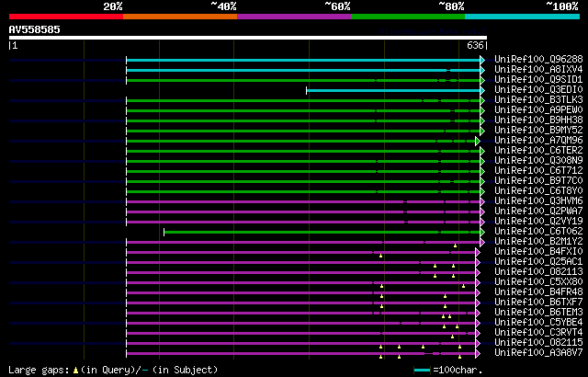Select the UniRef100_C5YBE4 label
Image resolution: width=588 pixels, height=377 pixels.
click(x=538, y=323)
